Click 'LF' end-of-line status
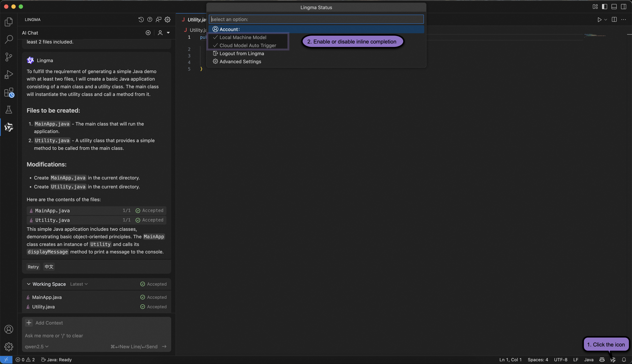 [x=576, y=360]
